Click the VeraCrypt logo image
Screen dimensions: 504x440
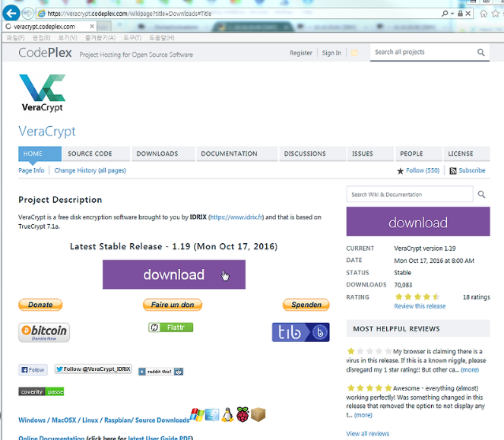pyautogui.click(x=42, y=93)
